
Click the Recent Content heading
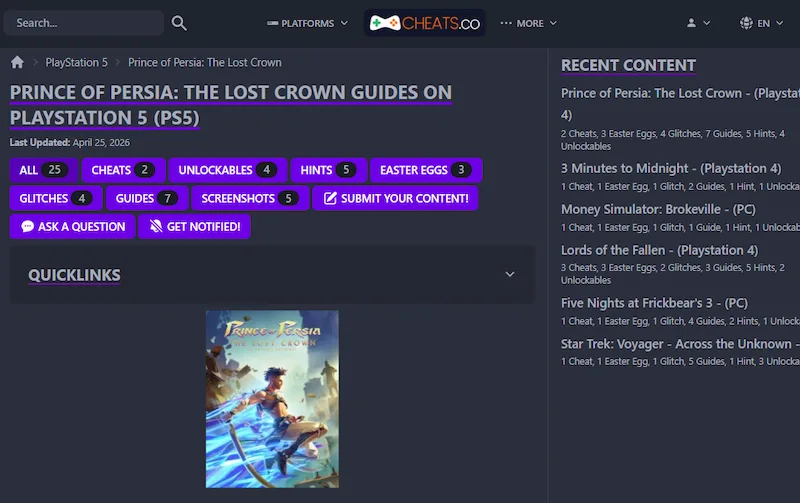[x=628, y=65]
